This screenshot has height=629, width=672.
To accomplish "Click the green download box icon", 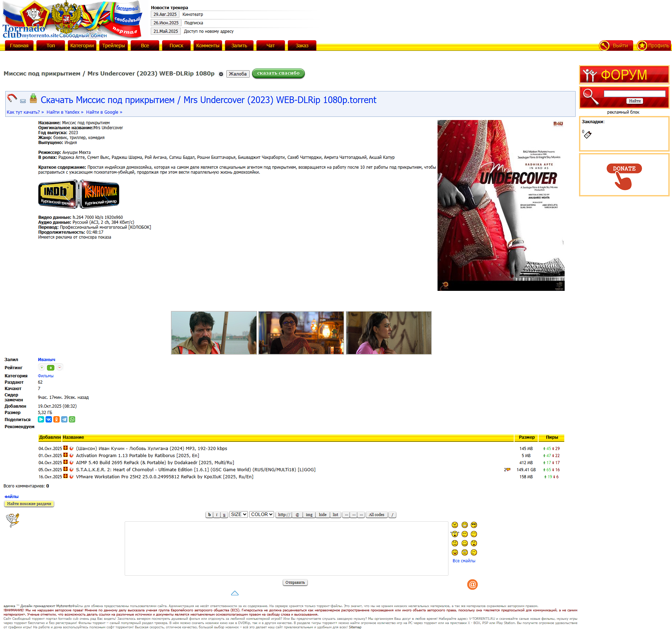I will [x=33, y=98].
